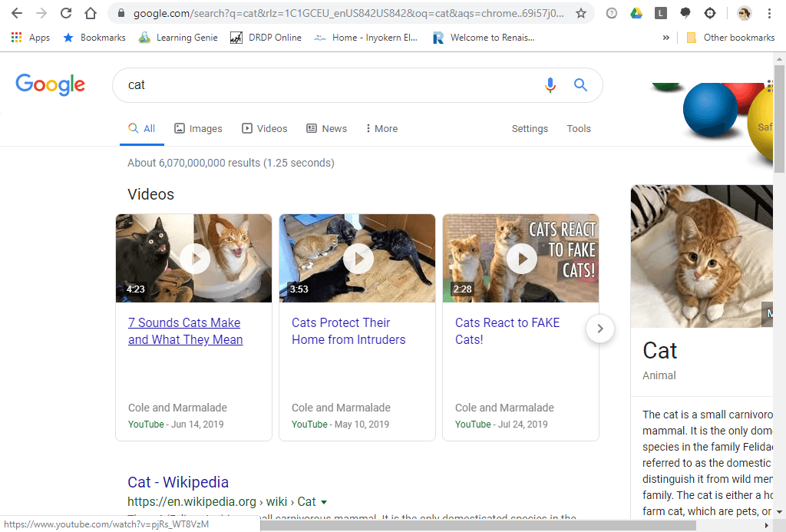786x532 pixels.
Task: Bookmark this page using the star icon
Action: tap(583, 13)
